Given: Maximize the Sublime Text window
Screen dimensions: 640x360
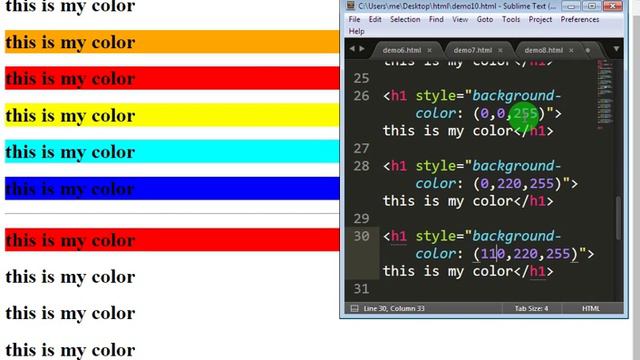Looking at the screenshot, I should coord(591,6).
